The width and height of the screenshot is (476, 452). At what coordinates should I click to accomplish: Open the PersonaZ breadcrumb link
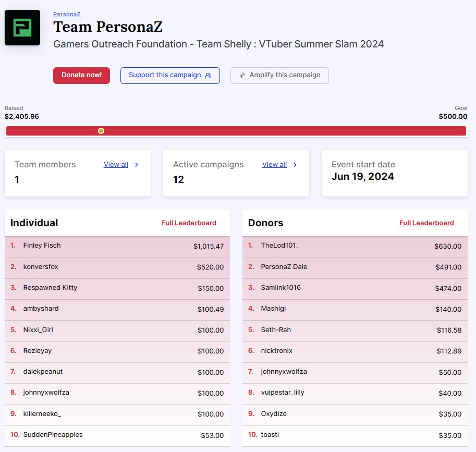67,14
